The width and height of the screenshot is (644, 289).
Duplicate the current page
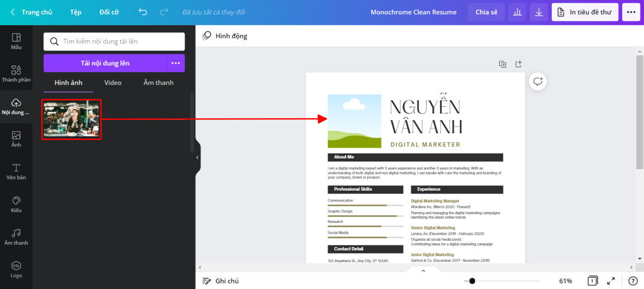pos(503,64)
